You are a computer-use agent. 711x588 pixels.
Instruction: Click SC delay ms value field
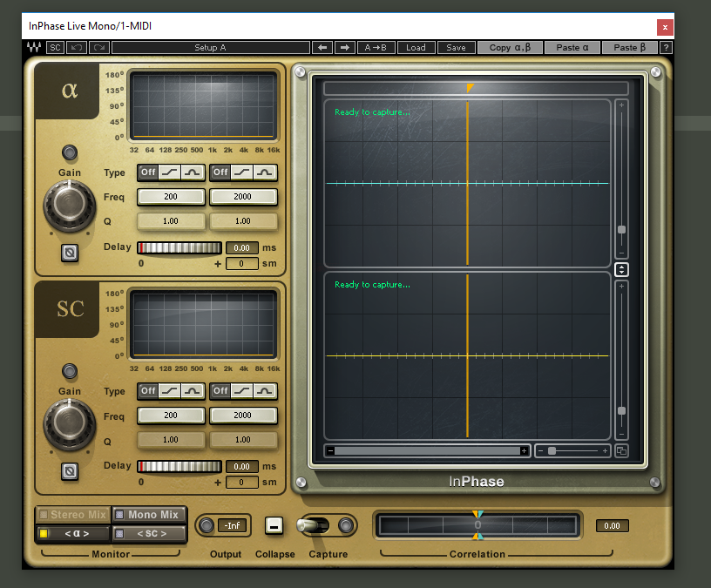pyautogui.click(x=241, y=467)
